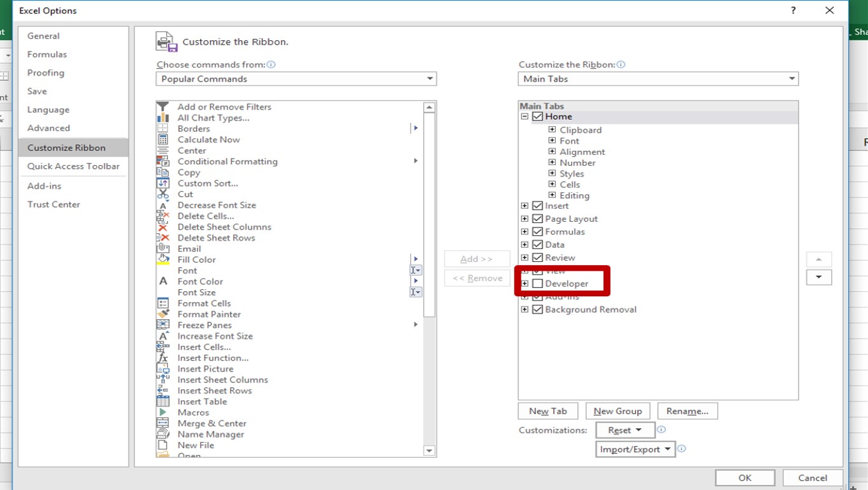Screen dimensions: 868x490
Task: Disable the Review tab checkbox
Action: (537, 257)
